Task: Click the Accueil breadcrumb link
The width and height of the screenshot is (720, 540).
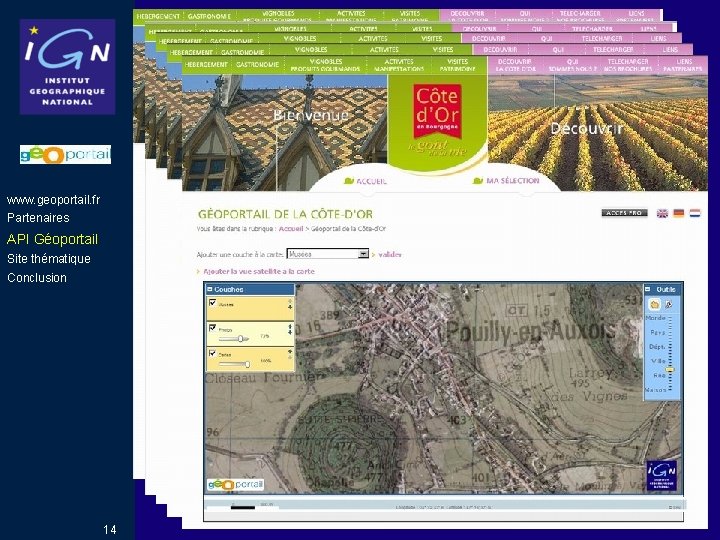Action: point(291,229)
